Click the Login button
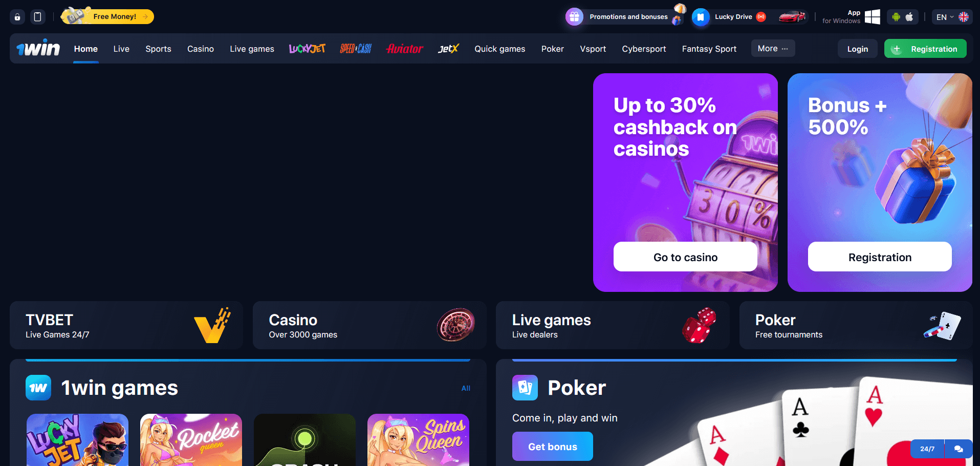 tap(858, 49)
